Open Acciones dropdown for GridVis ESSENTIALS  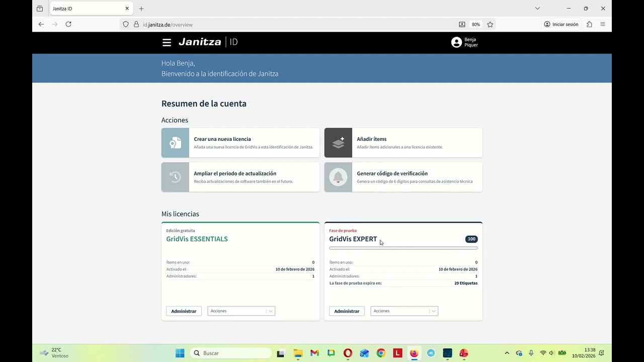(x=241, y=311)
